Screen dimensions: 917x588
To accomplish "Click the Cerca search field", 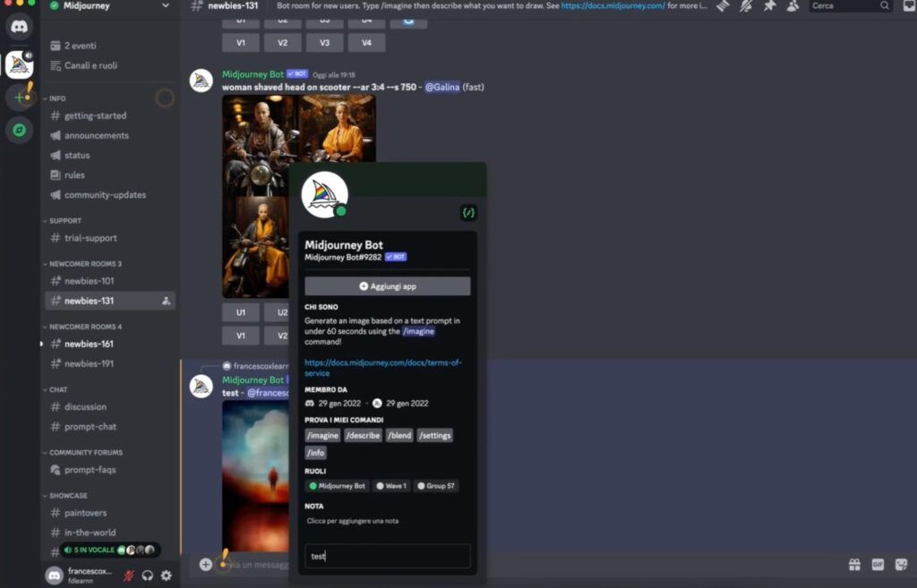I will point(851,6).
